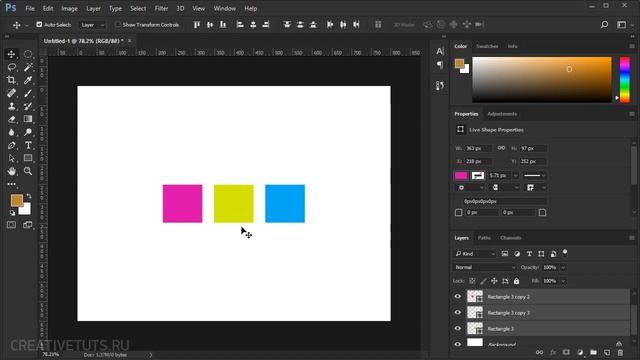Select the Crop tool
The width and height of the screenshot is (640, 360).
pos(11,80)
